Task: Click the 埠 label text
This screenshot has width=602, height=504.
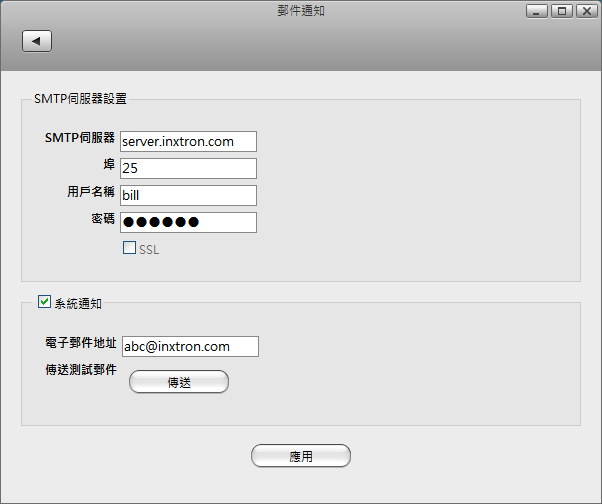Action: pos(109,163)
